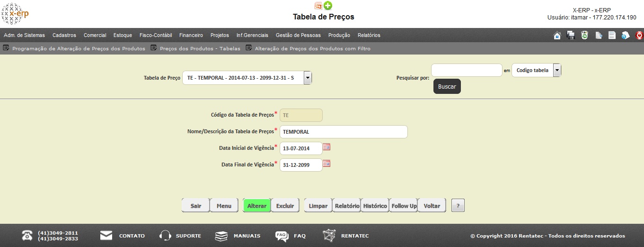Open the presentation slide icon above the title
This screenshot has height=247, width=644.
coord(318,6)
